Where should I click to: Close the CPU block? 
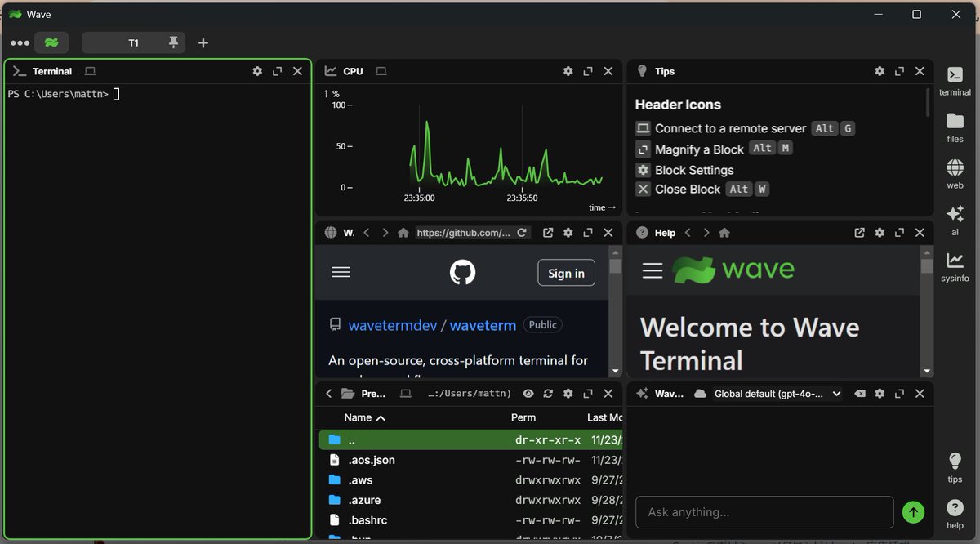tap(608, 71)
